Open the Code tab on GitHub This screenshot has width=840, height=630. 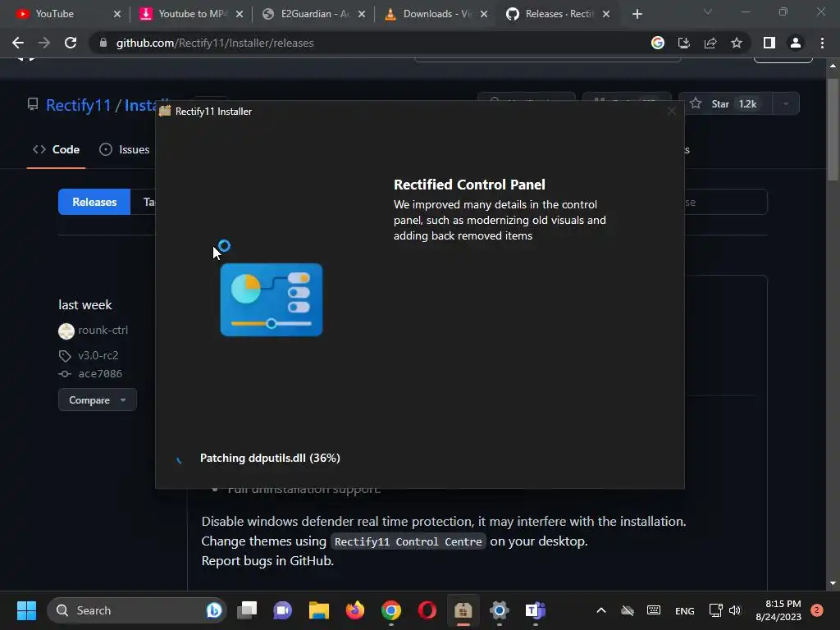57,149
